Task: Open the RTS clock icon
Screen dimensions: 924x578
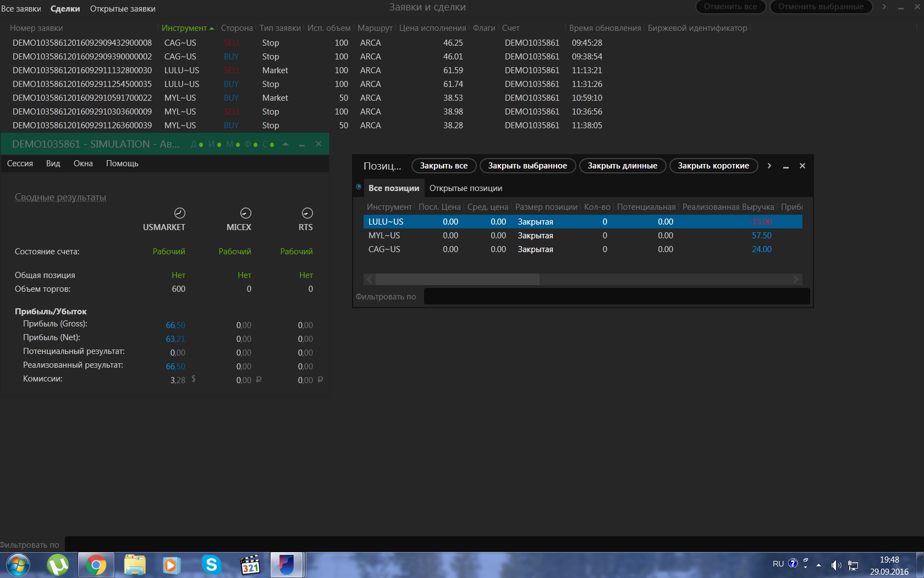Action: click(x=307, y=213)
